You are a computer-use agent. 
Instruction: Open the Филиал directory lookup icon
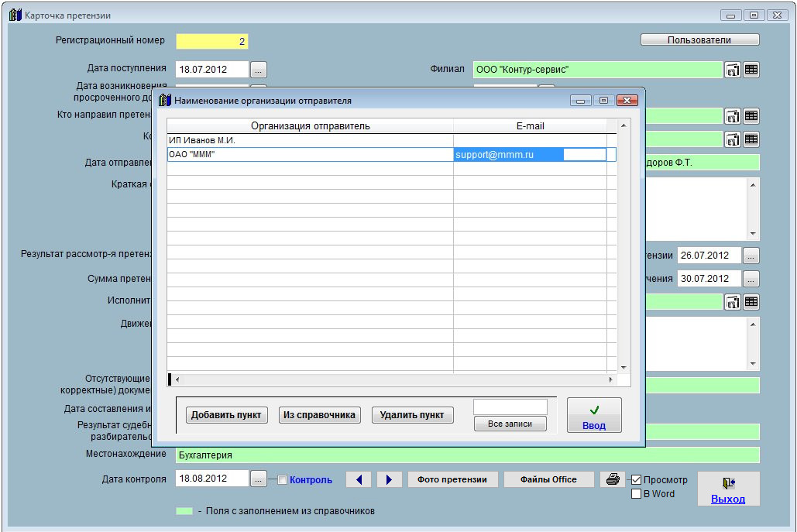tap(732, 70)
